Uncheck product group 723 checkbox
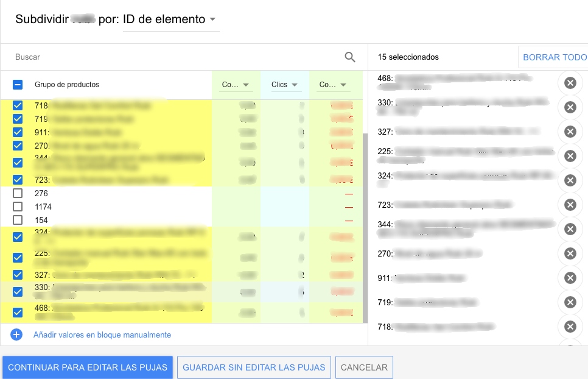Viewport: 588px width, 379px height. pos(18,180)
